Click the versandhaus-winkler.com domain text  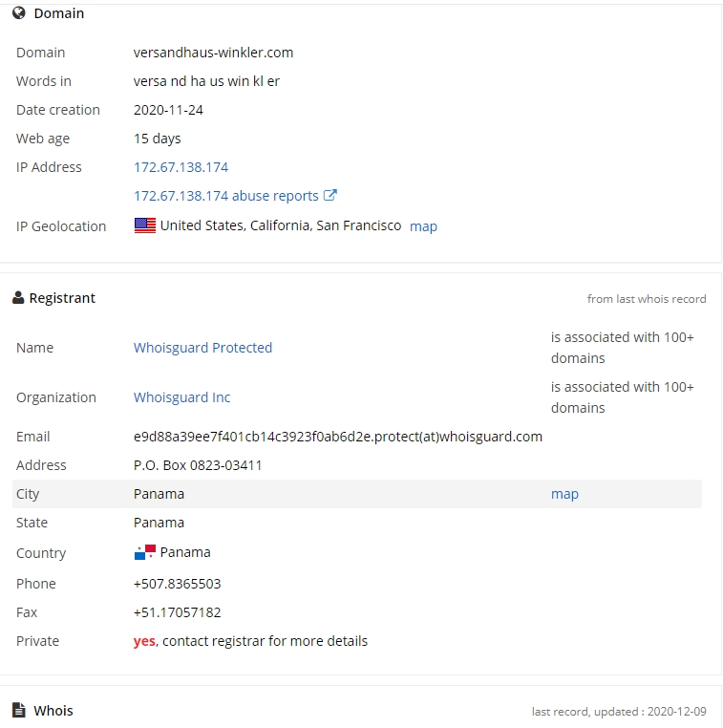point(214,53)
